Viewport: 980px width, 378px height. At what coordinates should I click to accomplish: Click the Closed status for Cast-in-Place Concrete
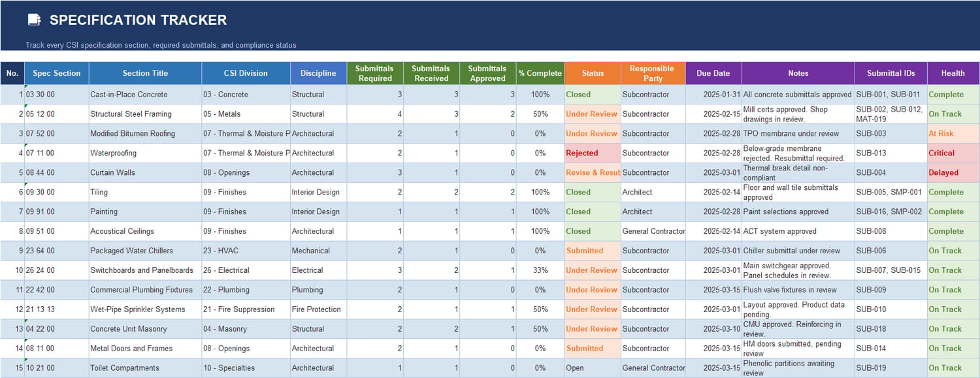click(593, 95)
